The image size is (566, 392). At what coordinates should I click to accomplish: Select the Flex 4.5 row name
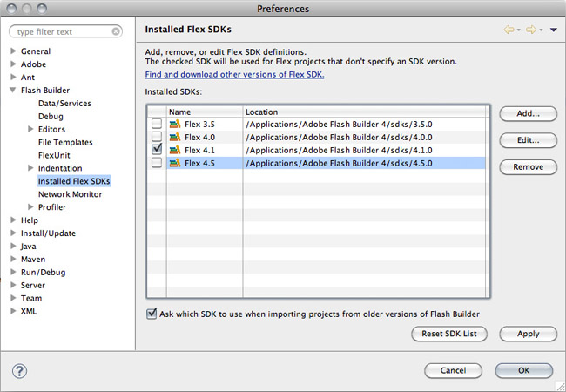pyautogui.click(x=199, y=163)
